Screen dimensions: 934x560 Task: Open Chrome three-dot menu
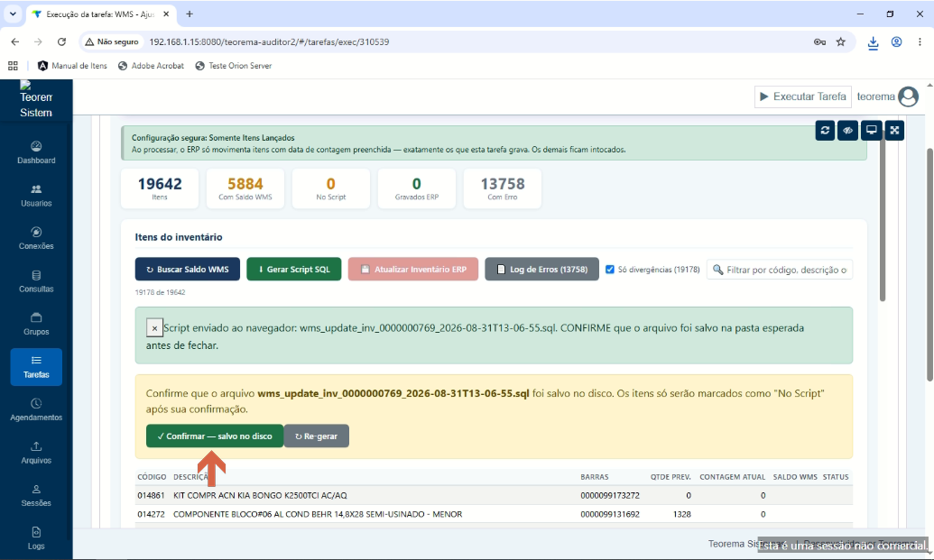pyautogui.click(x=920, y=41)
